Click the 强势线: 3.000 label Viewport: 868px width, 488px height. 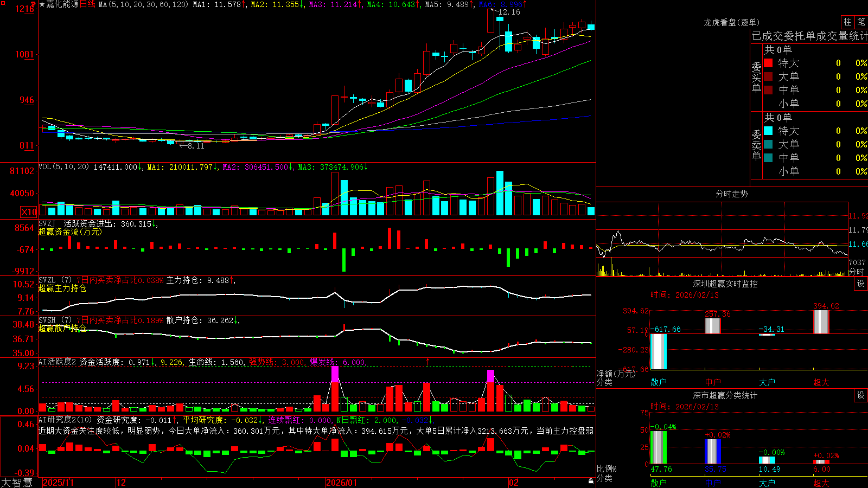point(277,362)
